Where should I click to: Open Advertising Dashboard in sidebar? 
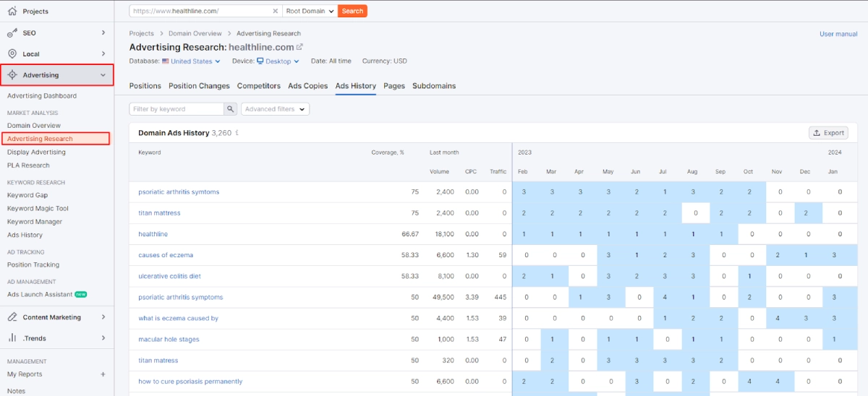(42, 95)
